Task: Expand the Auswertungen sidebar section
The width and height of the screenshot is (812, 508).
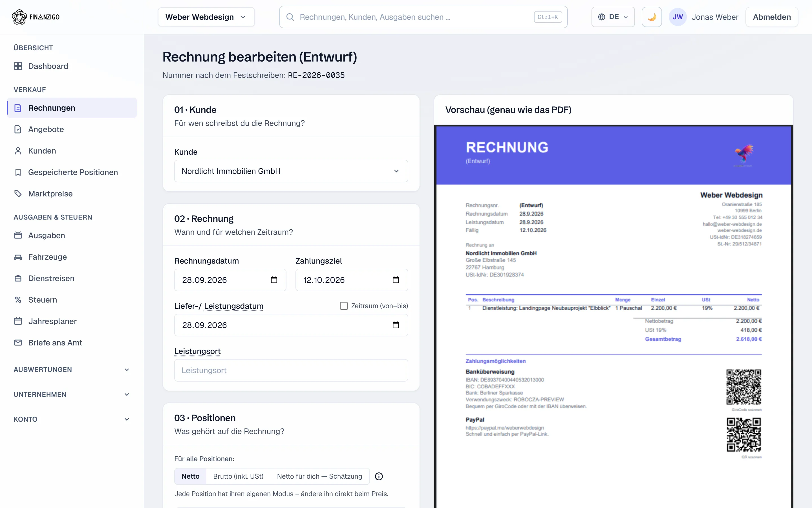Action: click(72, 370)
